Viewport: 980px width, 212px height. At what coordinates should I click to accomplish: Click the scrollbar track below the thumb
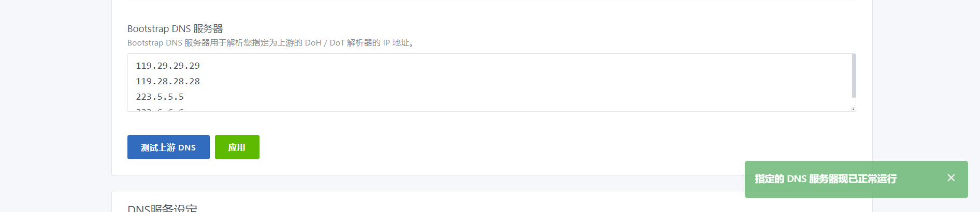coord(854,102)
